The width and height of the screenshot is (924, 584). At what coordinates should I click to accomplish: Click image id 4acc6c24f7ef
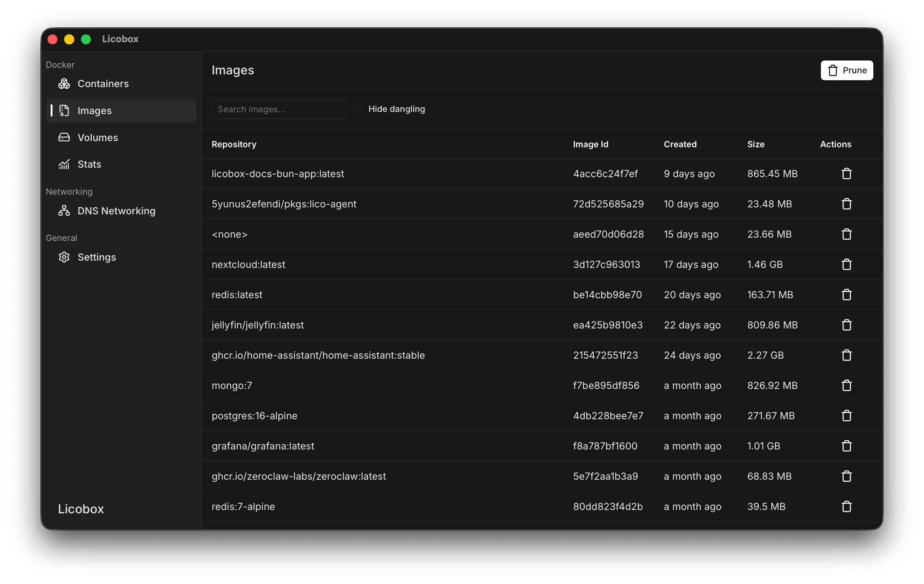[606, 174]
